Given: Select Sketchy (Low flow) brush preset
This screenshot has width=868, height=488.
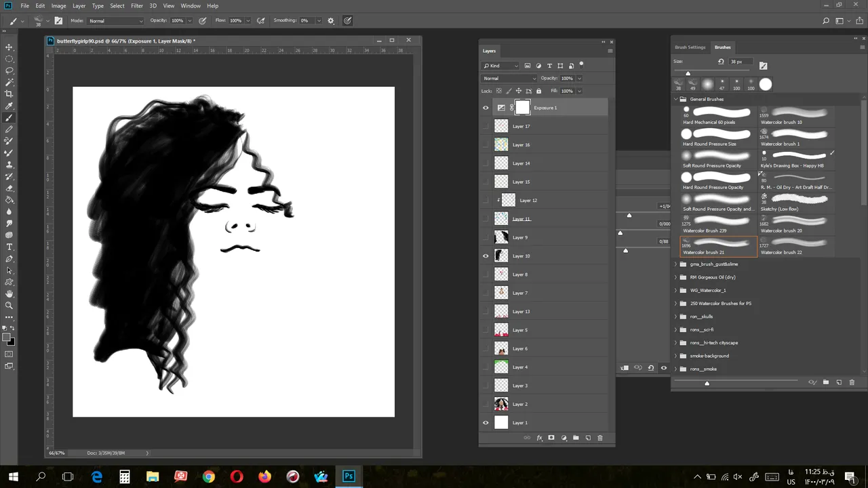Looking at the screenshot, I should (x=796, y=203).
